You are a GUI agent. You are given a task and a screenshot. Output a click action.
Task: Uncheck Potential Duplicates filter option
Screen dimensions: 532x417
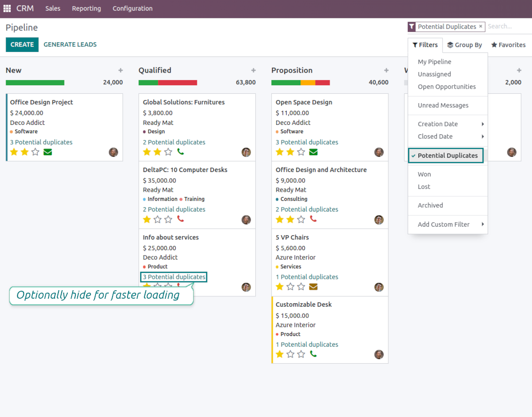pos(447,155)
